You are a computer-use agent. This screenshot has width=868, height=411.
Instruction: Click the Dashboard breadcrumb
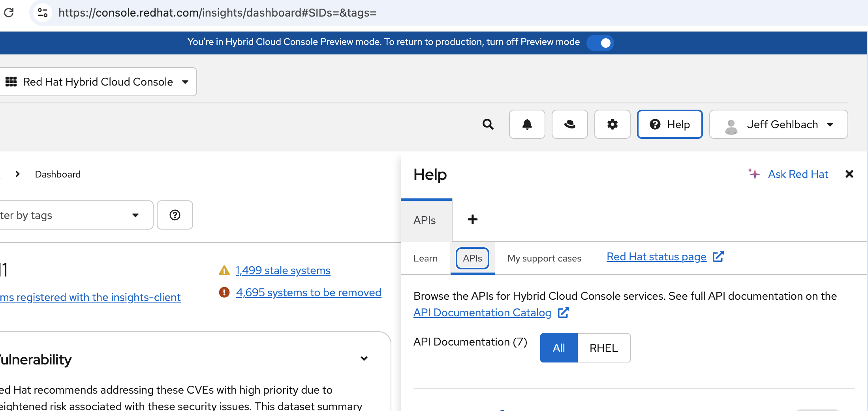pyautogui.click(x=58, y=174)
